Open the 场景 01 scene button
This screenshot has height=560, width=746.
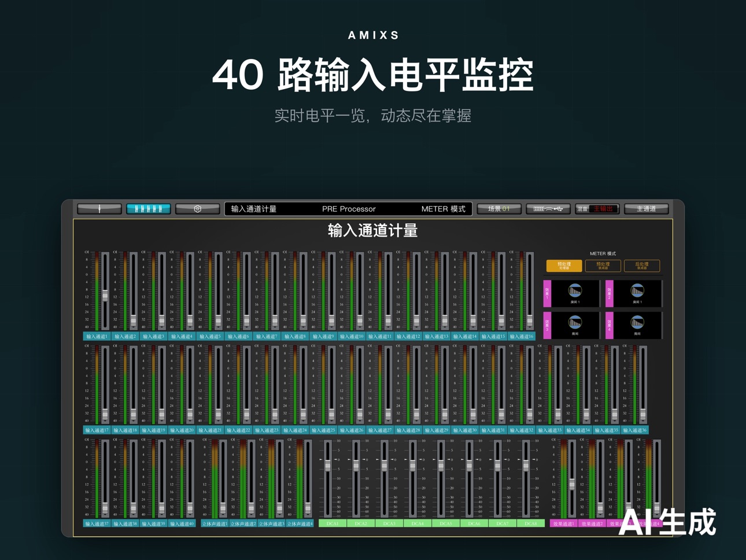(x=499, y=209)
